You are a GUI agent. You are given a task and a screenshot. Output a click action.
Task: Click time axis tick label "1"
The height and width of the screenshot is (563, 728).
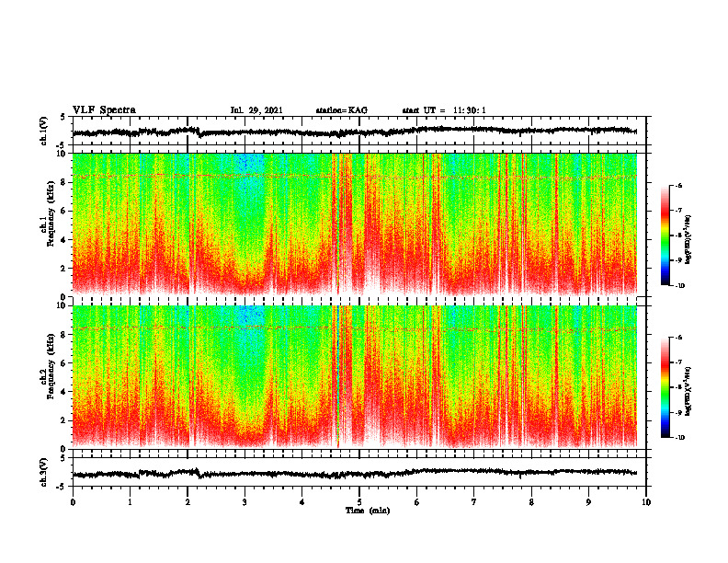pyautogui.click(x=130, y=502)
